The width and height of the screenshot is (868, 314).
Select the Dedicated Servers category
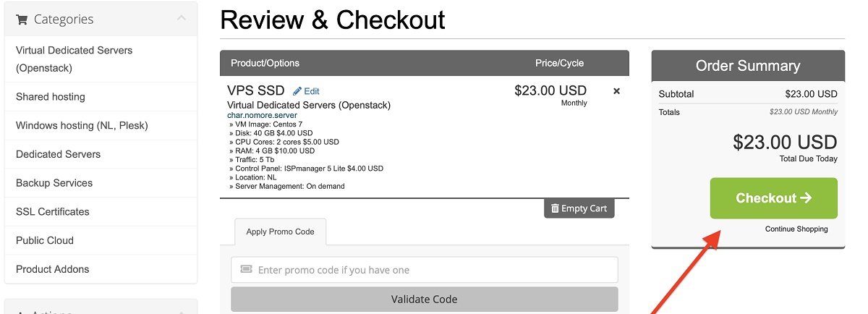(x=58, y=154)
